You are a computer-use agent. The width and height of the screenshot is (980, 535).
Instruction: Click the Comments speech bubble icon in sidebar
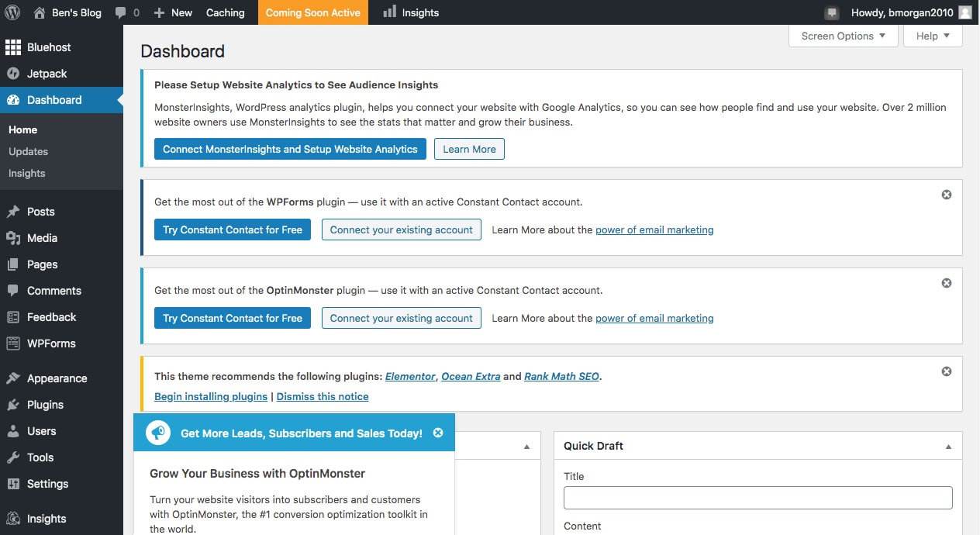pos(13,291)
